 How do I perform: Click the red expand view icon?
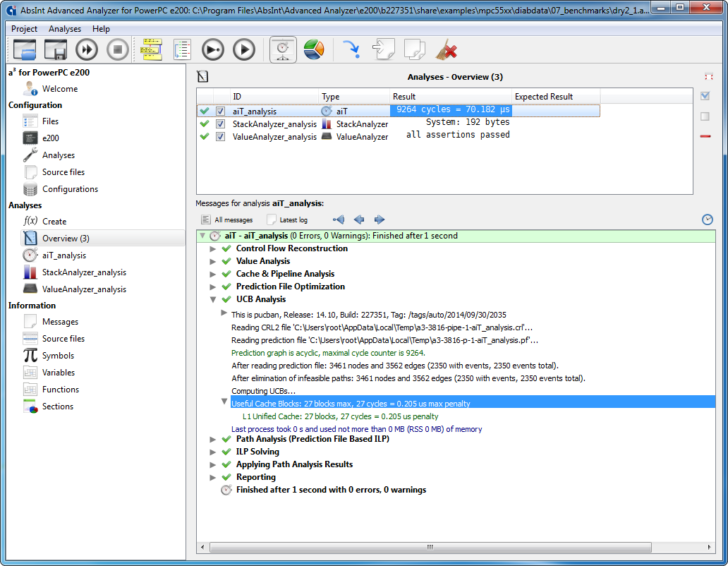[x=708, y=77]
